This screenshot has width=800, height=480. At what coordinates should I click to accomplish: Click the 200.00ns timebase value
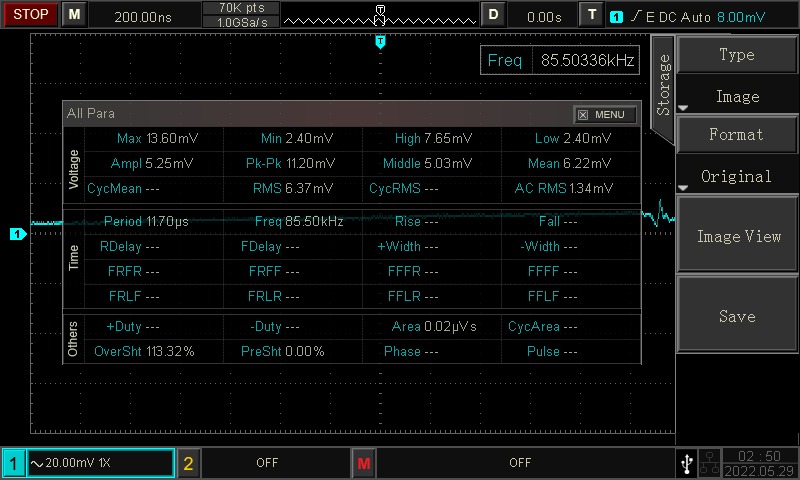pyautogui.click(x=143, y=17)
